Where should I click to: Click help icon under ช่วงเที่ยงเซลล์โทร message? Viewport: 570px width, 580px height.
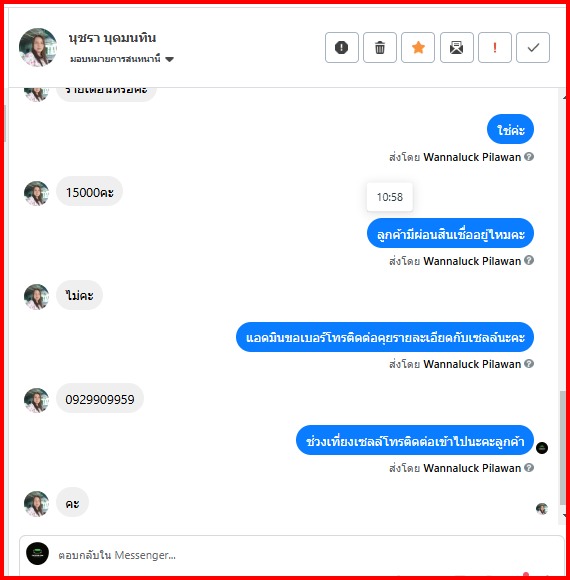[x=529, y=468]
